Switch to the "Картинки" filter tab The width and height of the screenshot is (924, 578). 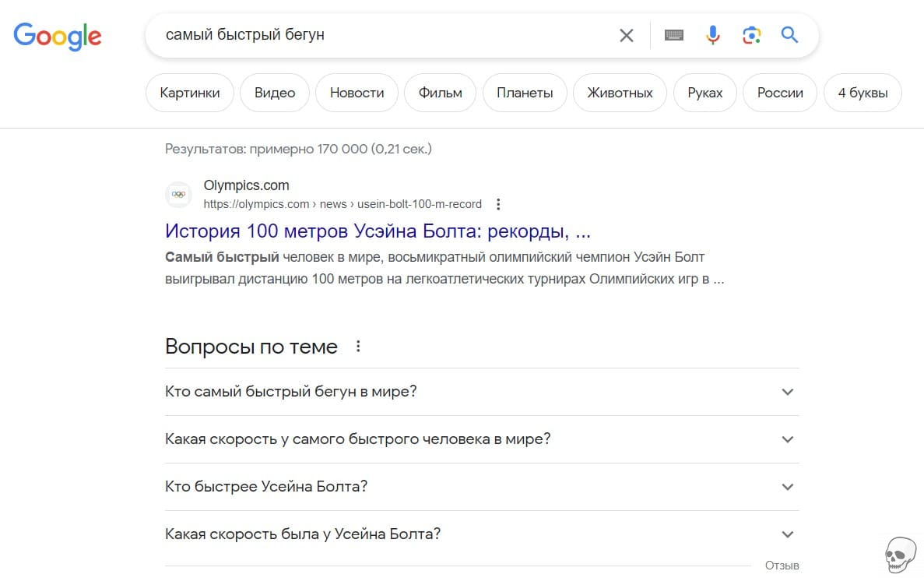(x=189, y=93)
